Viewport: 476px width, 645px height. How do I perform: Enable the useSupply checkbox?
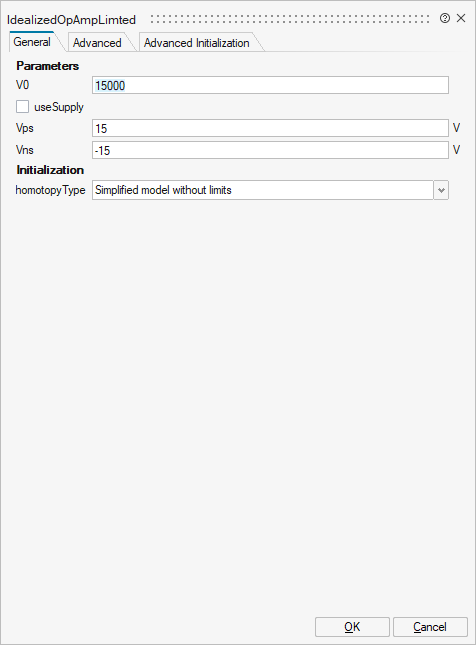tap(22, 107)
